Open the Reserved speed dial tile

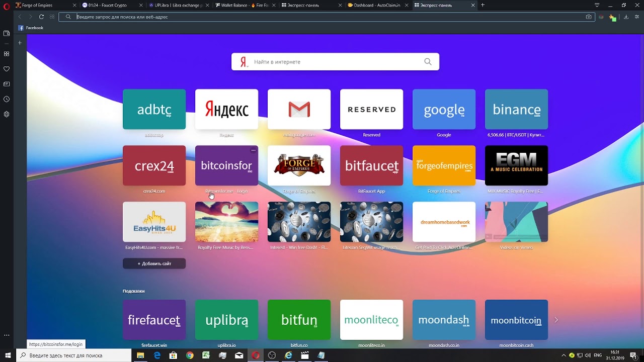pyautogui.click(x=371, y=109)
